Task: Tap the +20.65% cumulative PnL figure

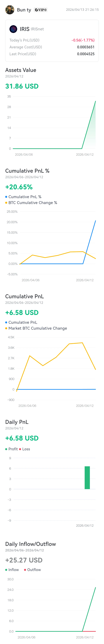Action: [19, 187]
